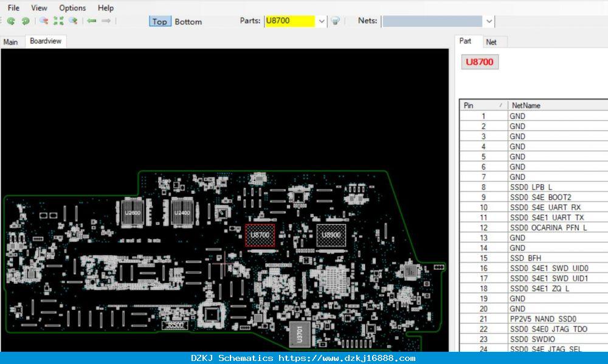This screenshot has width=608, height=364.
Task: Select pin 10 SSD0 S4E UART RX row
Action: pos(534,207)
